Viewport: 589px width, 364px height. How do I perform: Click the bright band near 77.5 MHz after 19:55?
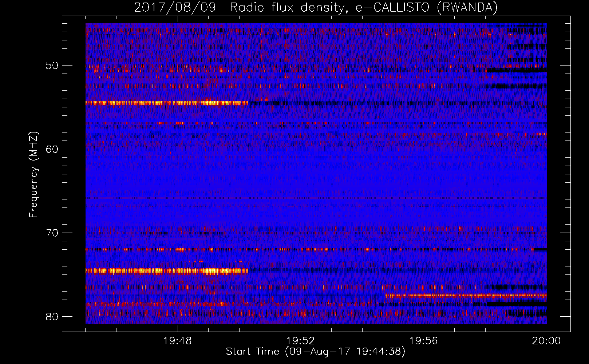pos(466,296)
